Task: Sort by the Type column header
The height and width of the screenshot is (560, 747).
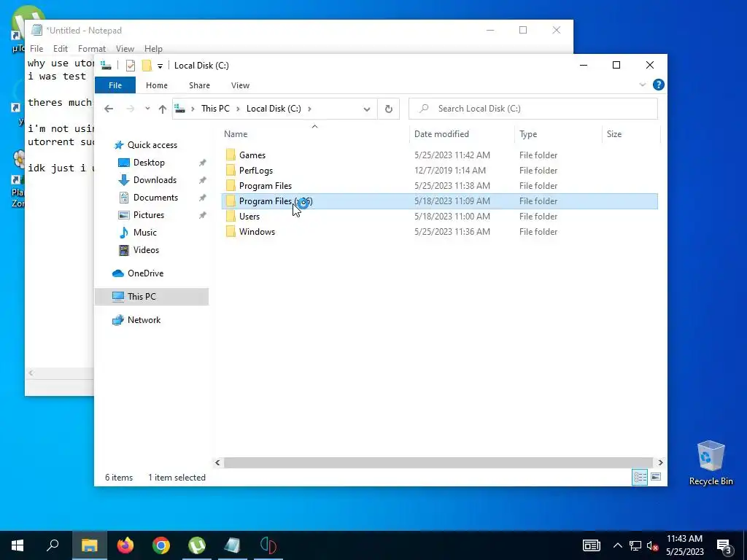Action: (x=558, y=134)
